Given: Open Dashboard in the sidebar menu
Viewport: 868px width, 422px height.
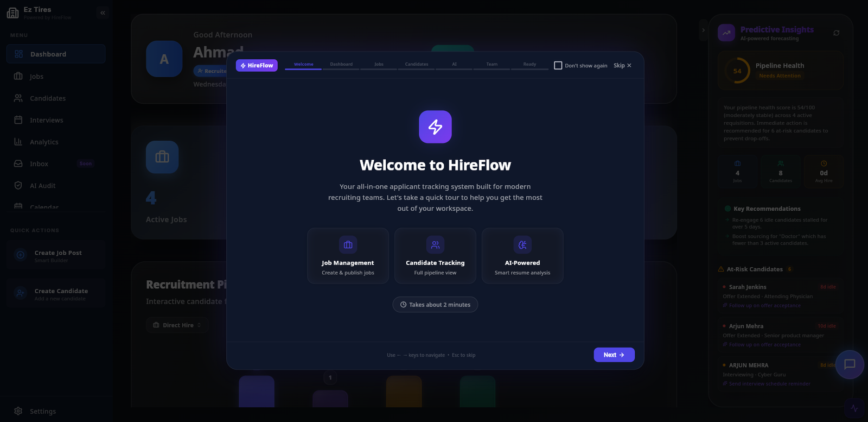Looking at the screenshot, I should click(x=56, y=54).
